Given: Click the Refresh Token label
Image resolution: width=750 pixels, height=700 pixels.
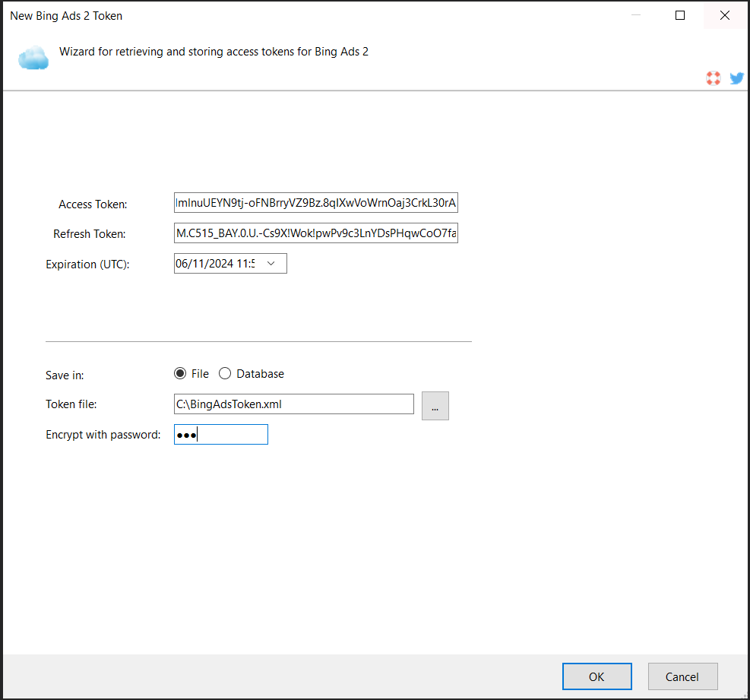Looking at the screenshot, I should pyautogui.click(x=90, y=234).
